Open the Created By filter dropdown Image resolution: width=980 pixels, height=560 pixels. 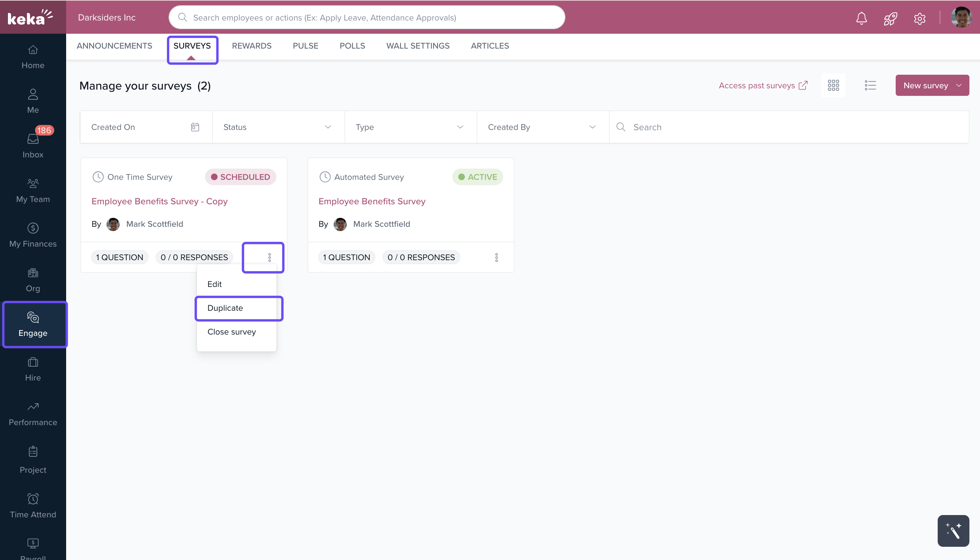[x=542, y=127]
